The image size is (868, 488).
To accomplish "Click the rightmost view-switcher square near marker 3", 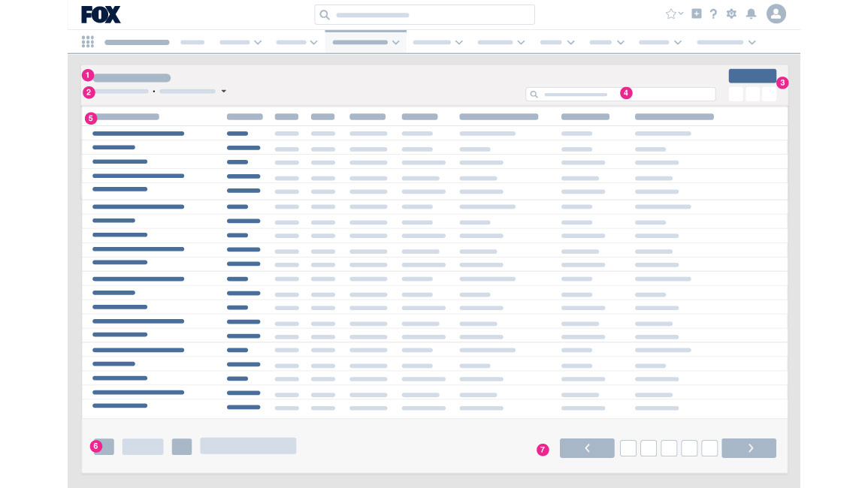I will coord(770,94).
